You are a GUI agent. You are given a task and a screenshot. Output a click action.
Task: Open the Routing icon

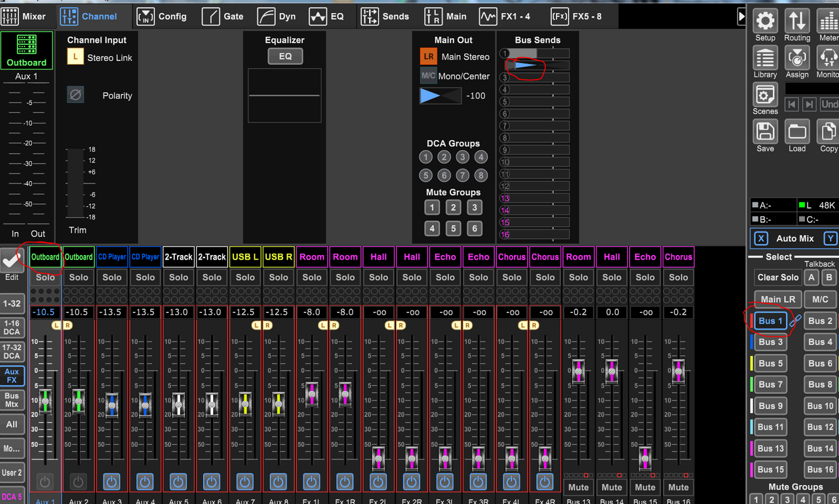797,21
